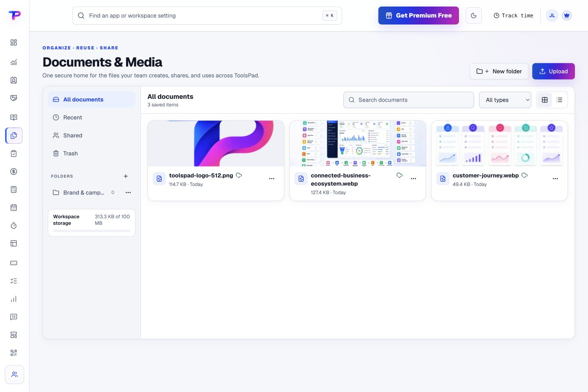Open the dashboard grid icon in sidebar

click(x=13, y=42)
